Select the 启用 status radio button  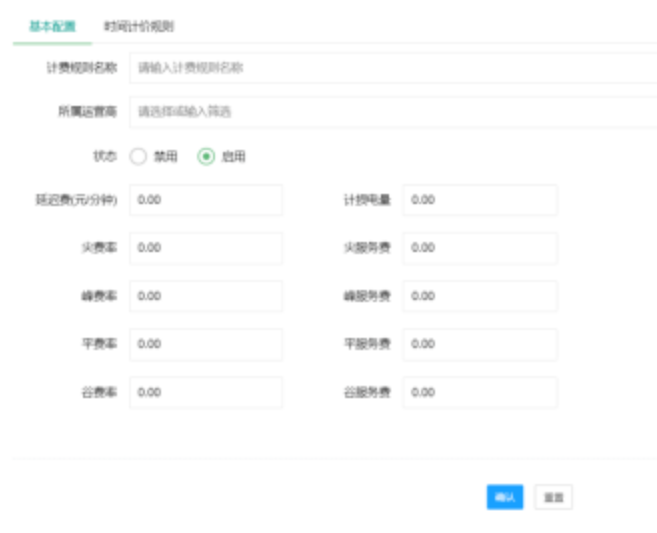pyautogui.click(x=207, y=156)
